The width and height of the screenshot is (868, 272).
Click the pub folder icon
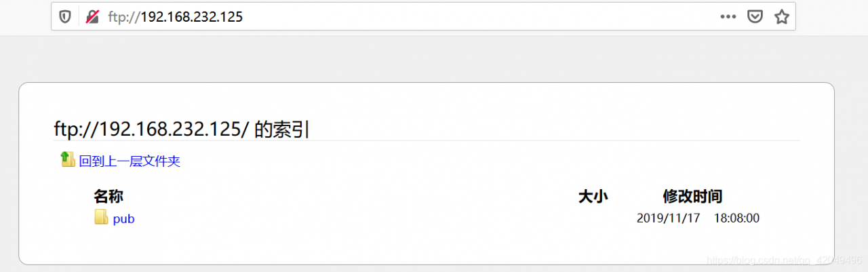pos(101,218)
